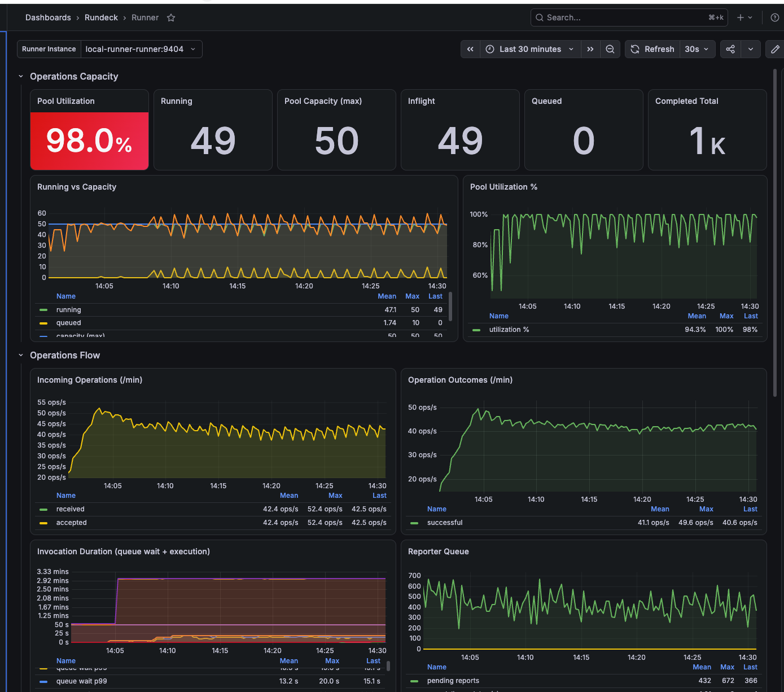Screen dimensions: 784x692
Task: Click the Refresh button
Action: point(652,49)
